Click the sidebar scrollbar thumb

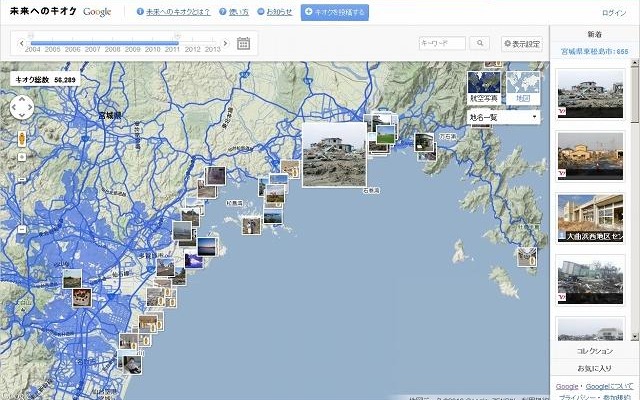[635, 94]
